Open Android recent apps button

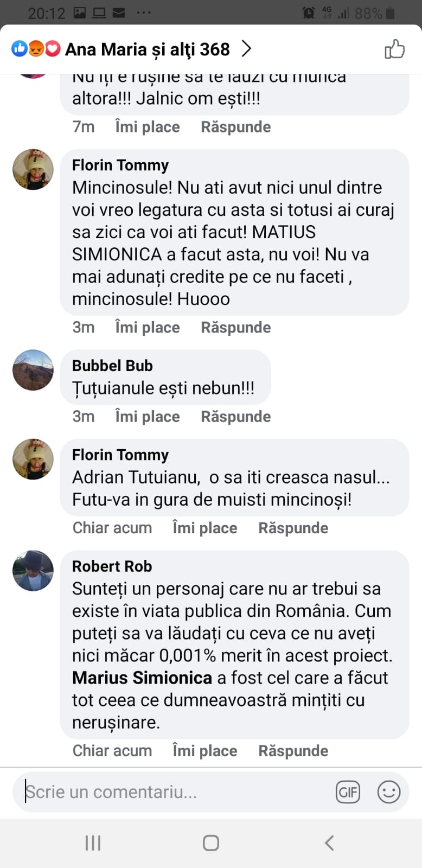[93, 843]
